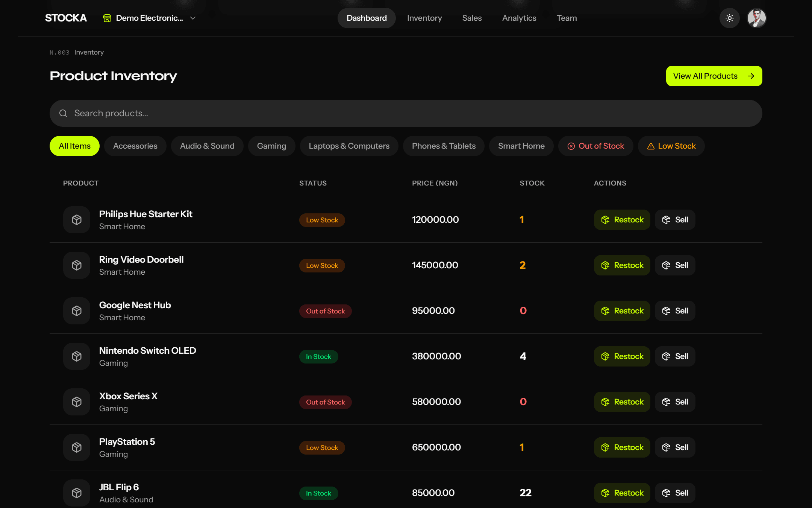The height and width of the screenshot is (508, 812).
Task: Filter by Smart Home chip
Action: [521, 146]
